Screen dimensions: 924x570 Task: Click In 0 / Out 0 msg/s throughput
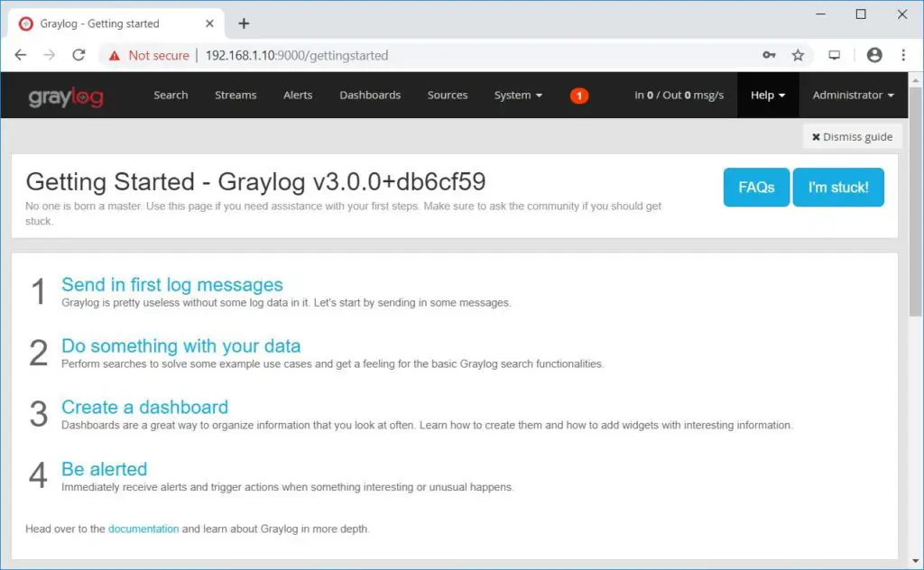679,96
